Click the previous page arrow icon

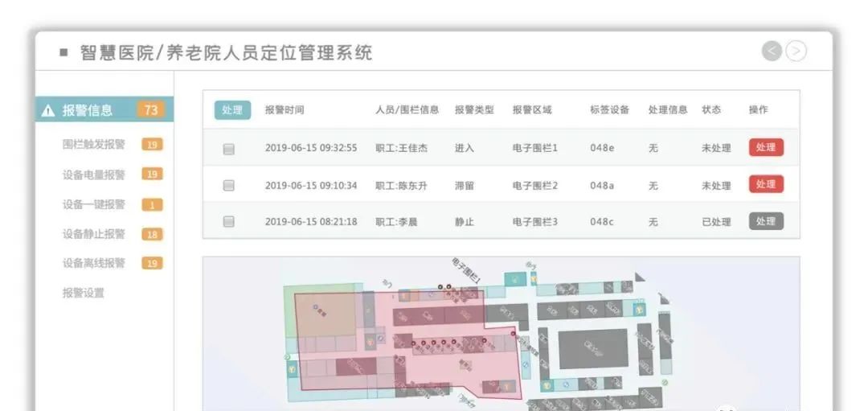[x=772, y=51]
